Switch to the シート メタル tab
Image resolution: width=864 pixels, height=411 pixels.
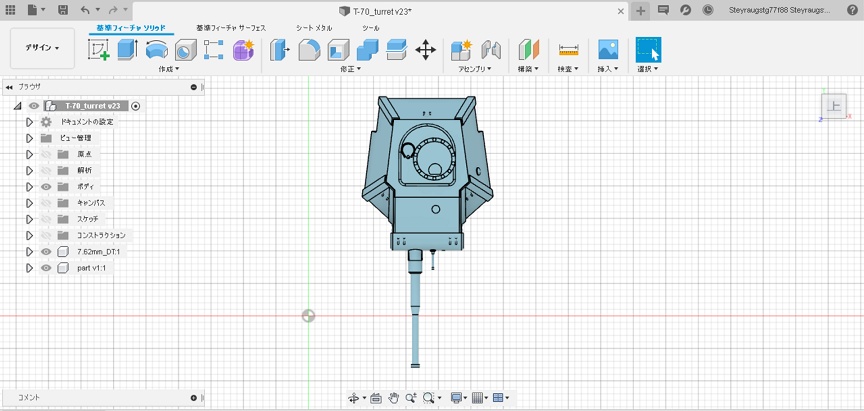point(313,28)
